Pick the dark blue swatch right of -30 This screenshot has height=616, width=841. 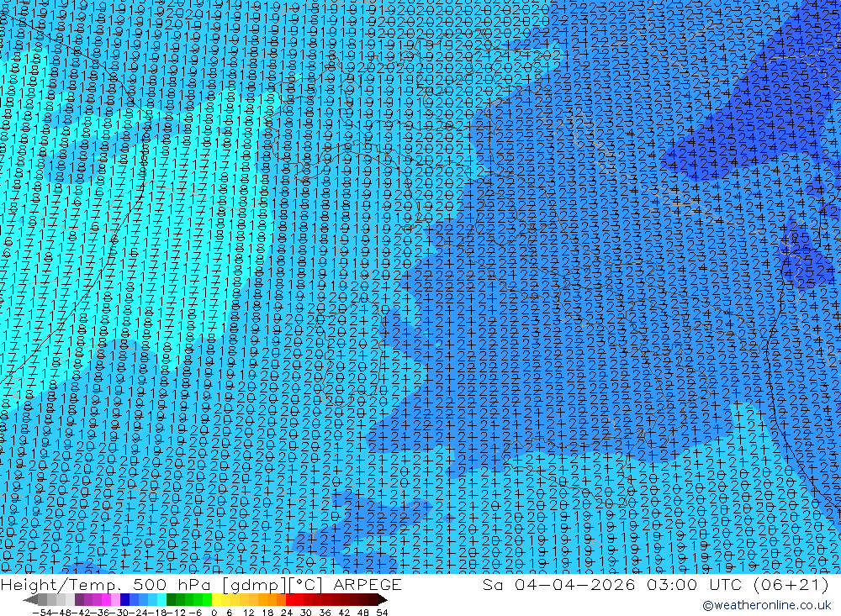pyautogui.click(x=124, y=600)
